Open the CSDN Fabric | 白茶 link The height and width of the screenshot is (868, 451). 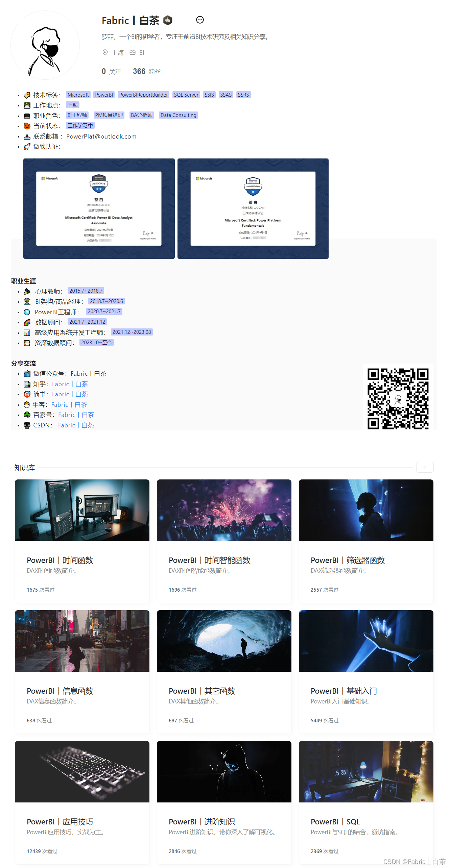click(x=76, y=425)
